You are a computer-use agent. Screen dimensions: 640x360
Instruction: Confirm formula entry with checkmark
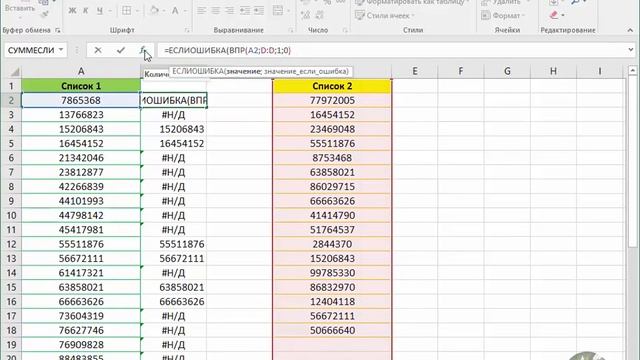tap(120, 50)
